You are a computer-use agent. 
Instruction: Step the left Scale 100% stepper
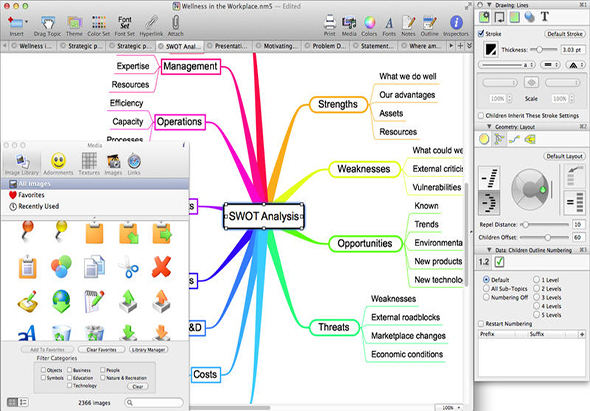click(510, 99)
